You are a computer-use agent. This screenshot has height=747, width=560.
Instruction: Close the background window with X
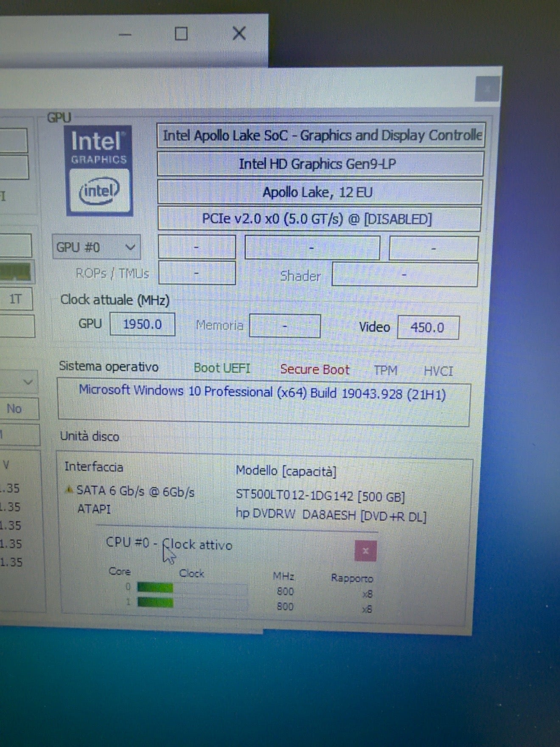[239, 33]
